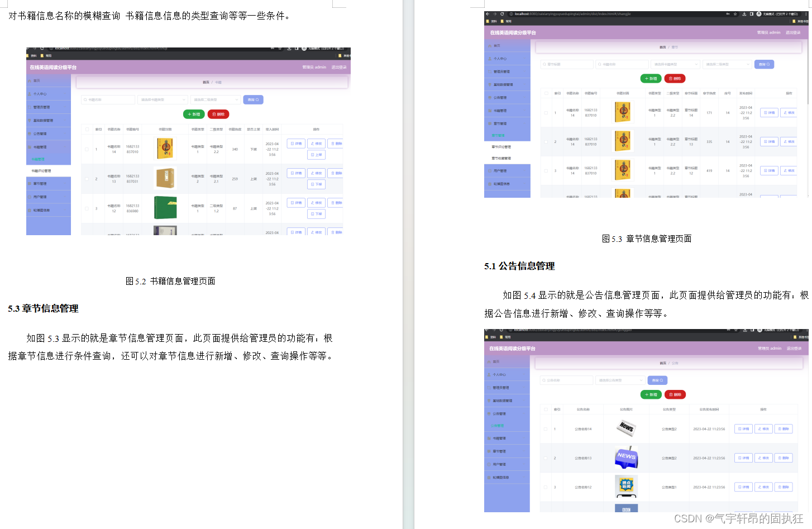
Task: Click red 删除 button in announcement screenshot
Action: coord(675,394)
